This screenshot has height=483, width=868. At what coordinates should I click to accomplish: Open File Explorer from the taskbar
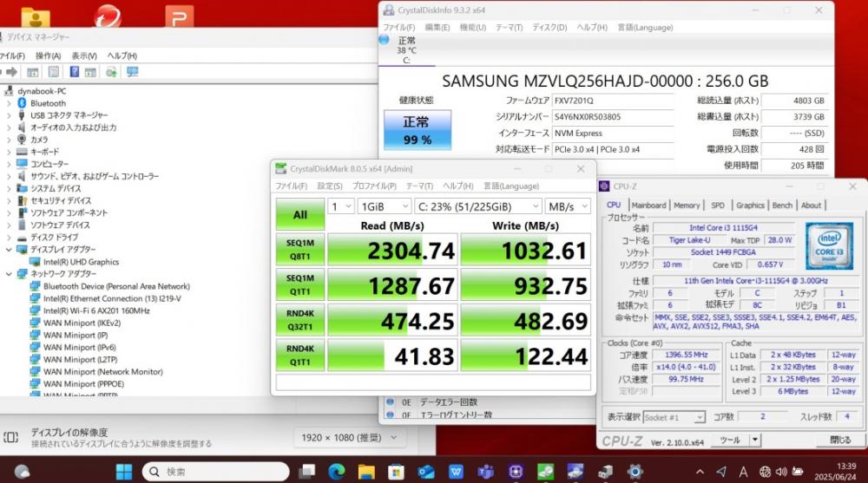(366, 472)
